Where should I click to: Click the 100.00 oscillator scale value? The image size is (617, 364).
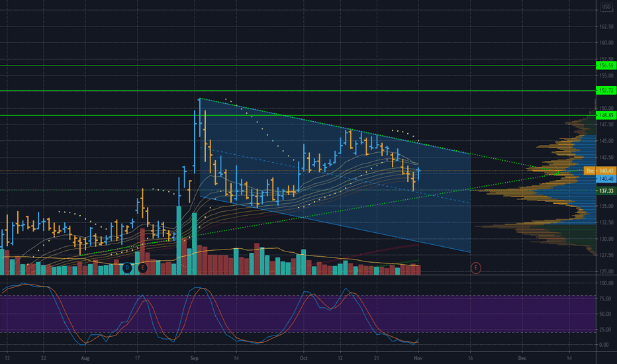point(606,283)
